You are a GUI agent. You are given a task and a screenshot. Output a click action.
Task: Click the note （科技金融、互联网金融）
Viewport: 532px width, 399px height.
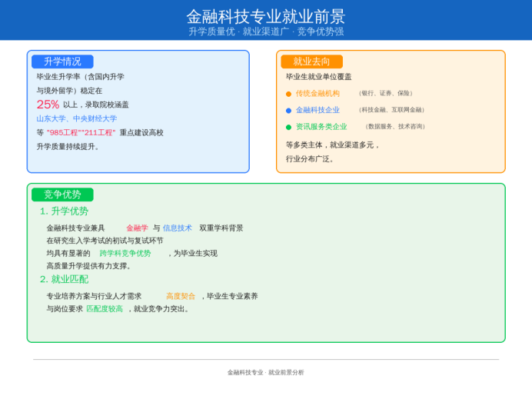click(391, 110)
